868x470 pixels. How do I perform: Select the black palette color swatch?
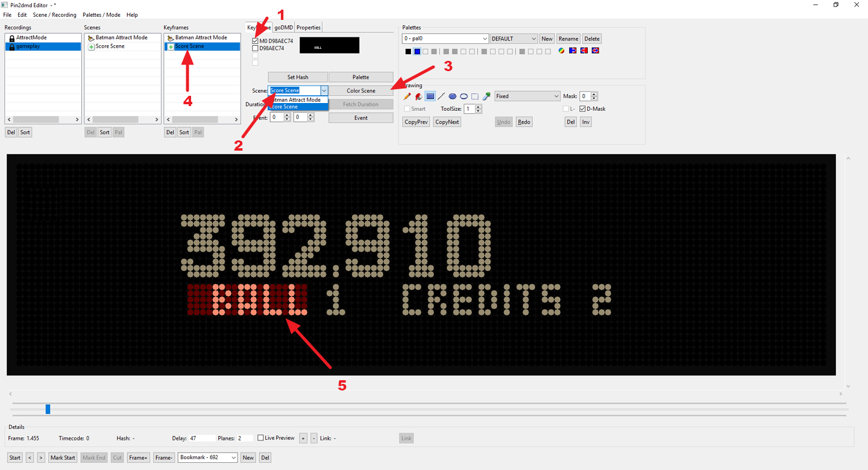[408, 52]
